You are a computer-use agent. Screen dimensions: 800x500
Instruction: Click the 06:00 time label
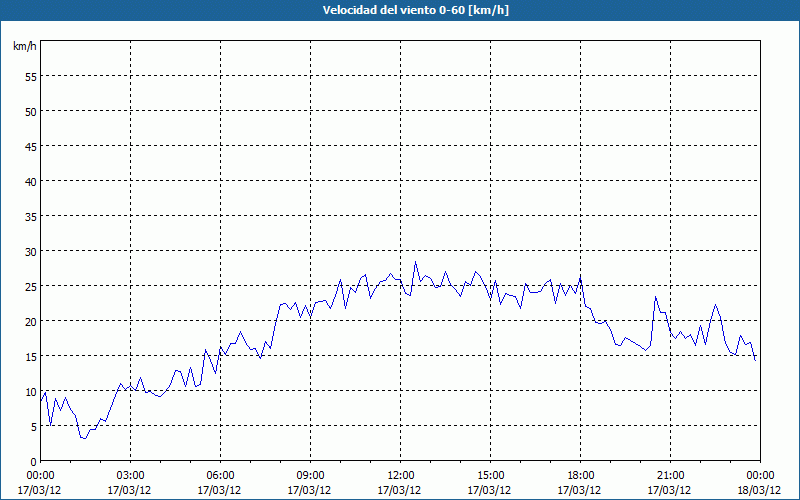click(x=220, y=476)
